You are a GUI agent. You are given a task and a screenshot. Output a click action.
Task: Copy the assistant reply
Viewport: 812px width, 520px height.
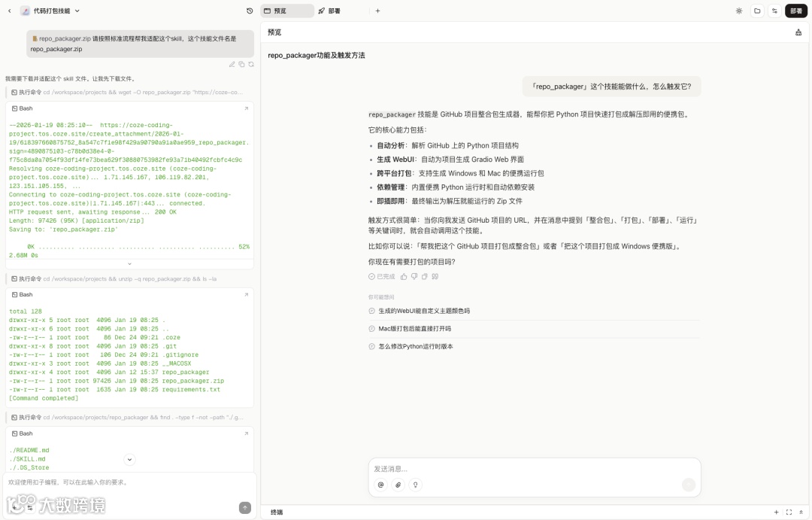point(425,276)
